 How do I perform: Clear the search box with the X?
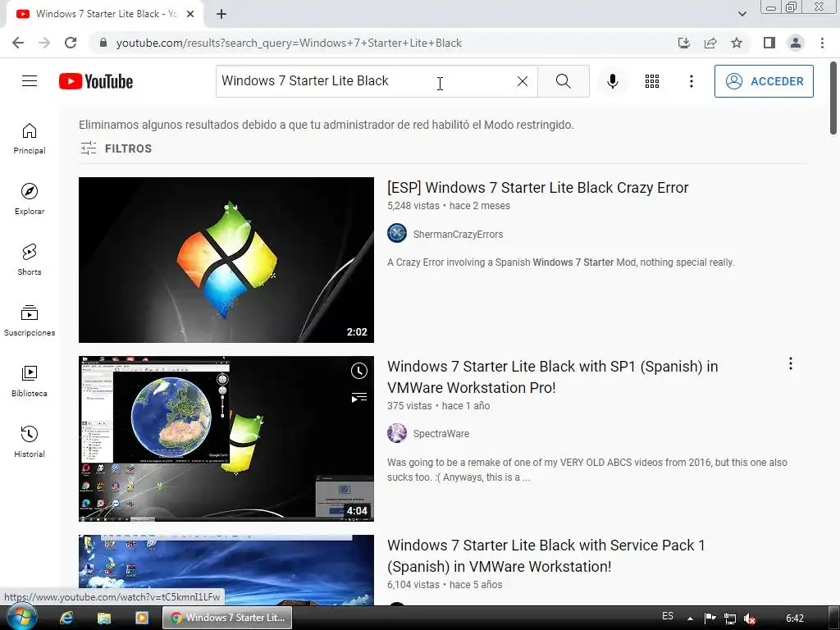click(x=523, y=81)
